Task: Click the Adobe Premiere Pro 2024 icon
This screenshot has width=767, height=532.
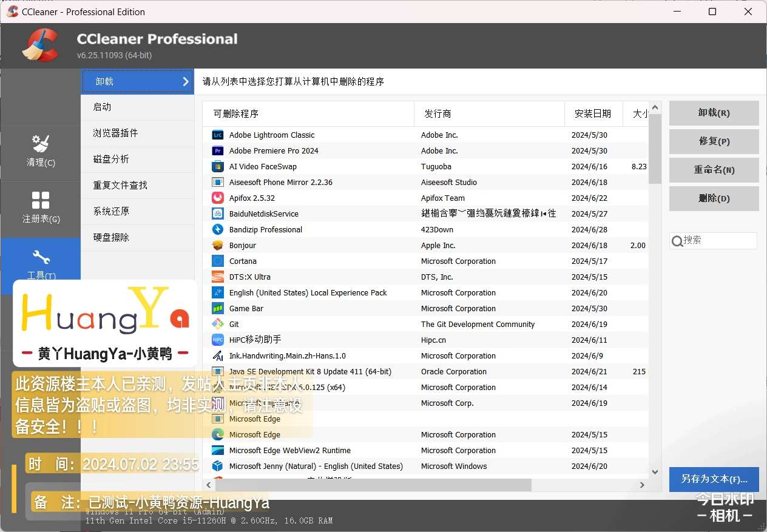Action: [x=218, y=151]
